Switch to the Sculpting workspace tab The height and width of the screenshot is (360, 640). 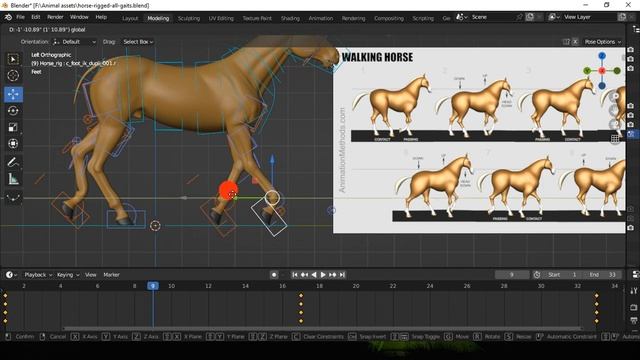(189, 18)
